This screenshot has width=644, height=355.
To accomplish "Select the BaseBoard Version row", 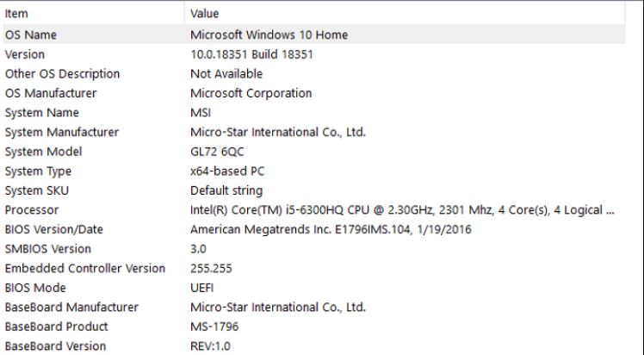I will [314, 346].
